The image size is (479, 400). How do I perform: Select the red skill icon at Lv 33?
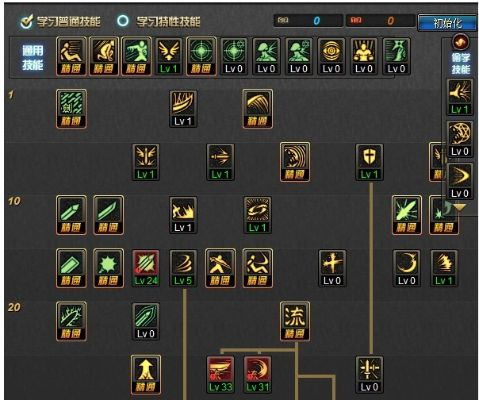(x=220, y=374)
